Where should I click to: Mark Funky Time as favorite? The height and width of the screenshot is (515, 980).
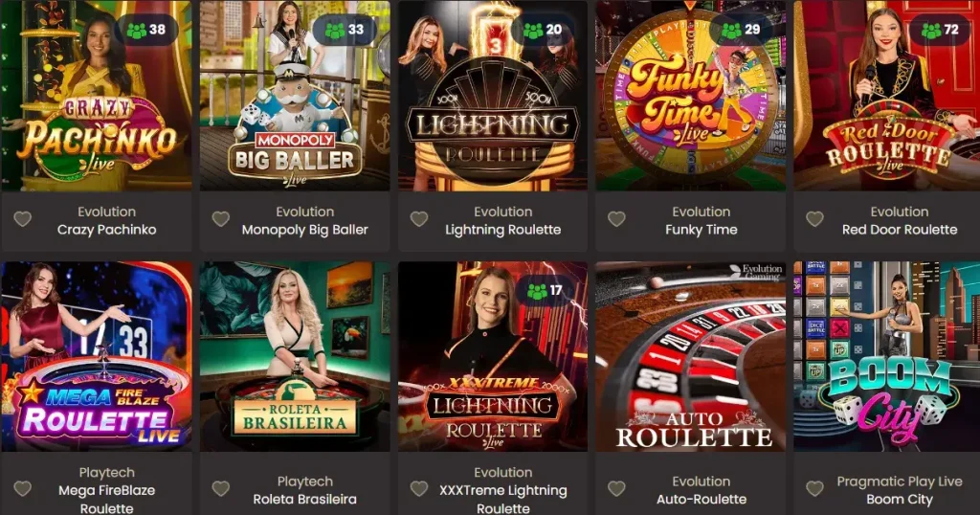click(617, 219)
